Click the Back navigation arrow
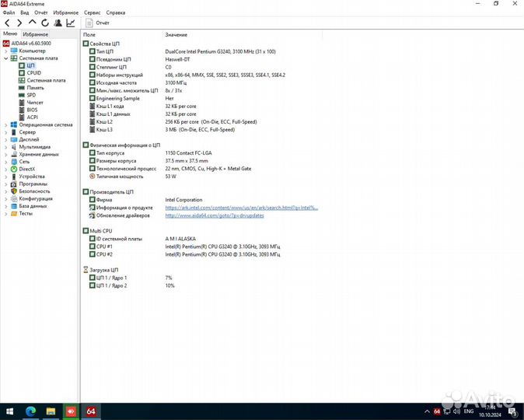Image resolution: width=524 pixels, height=420 pixels. (x=8, y=23)
